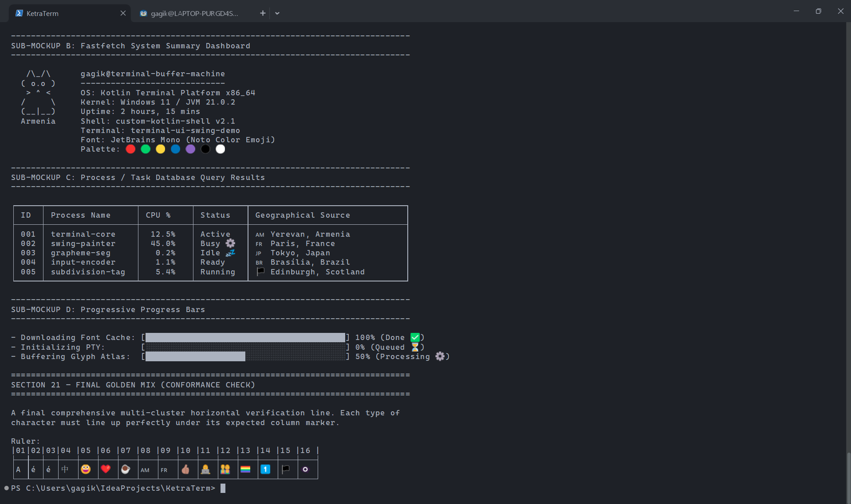Click the icon on the gagik@LAPTOP tab

pos(143,13)
